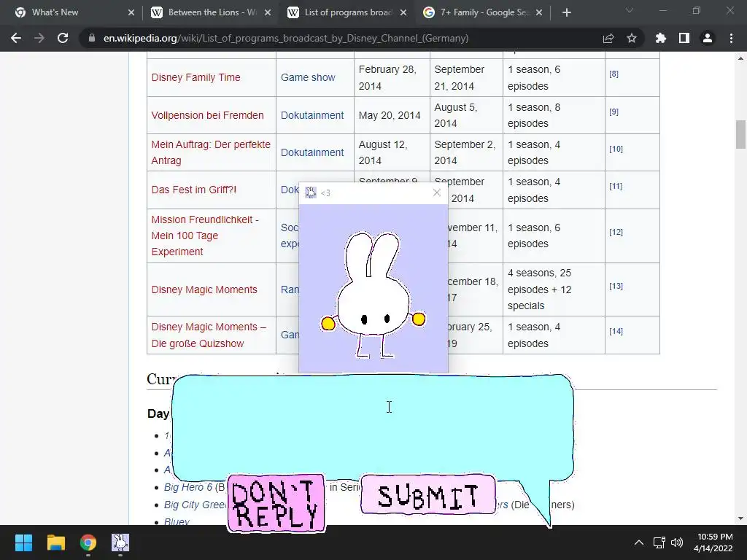
Task: Click the page's vertical scrollbar thumb
Action: pyautogui.click(x=740, y=135)
